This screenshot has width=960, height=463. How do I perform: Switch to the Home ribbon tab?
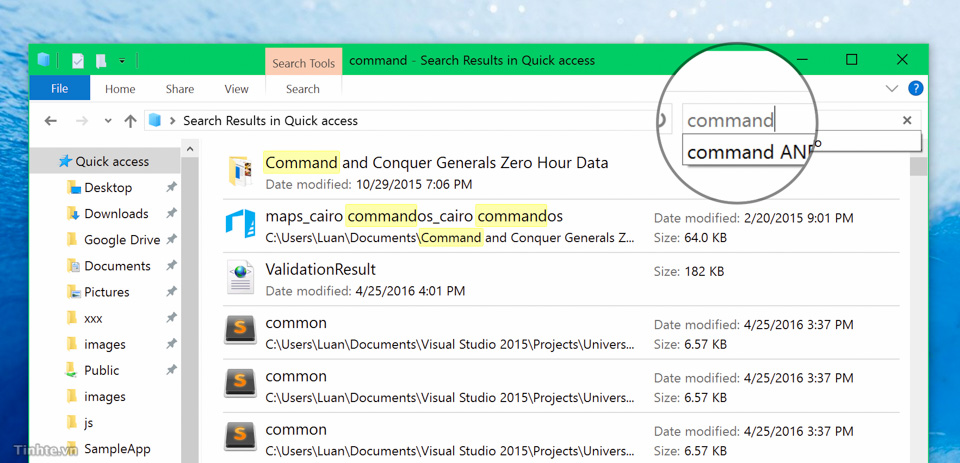(120, 89)
